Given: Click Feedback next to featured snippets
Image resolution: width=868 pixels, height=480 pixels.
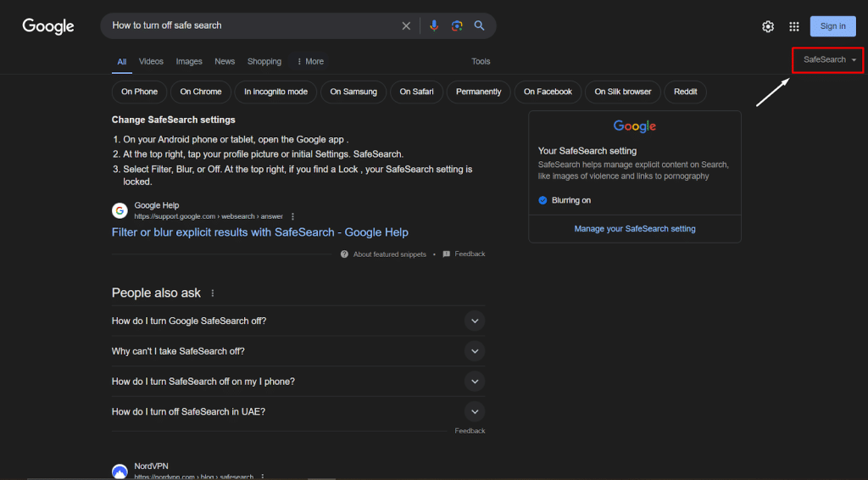Looking at the screenshot, I should (x=464, y=254).
